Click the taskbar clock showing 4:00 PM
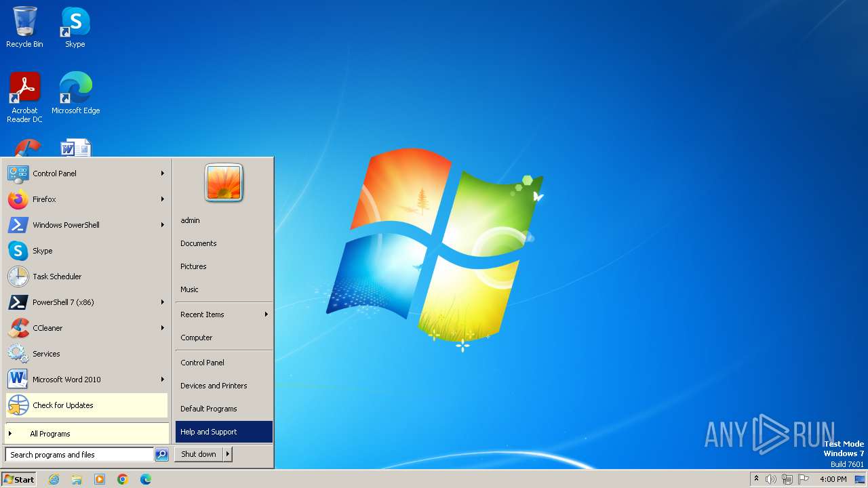Screen dimensions: 868x488 (x=833, y=479)
